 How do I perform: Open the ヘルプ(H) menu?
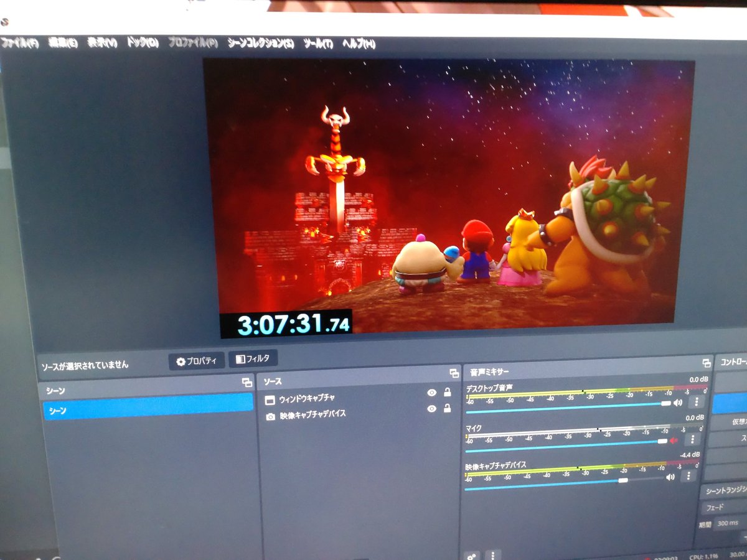(x=359, y=44)
